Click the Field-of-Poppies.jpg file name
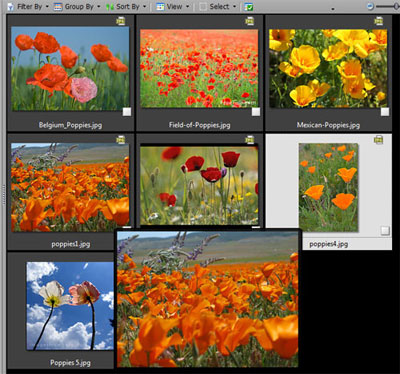 (x=199, y=125)
